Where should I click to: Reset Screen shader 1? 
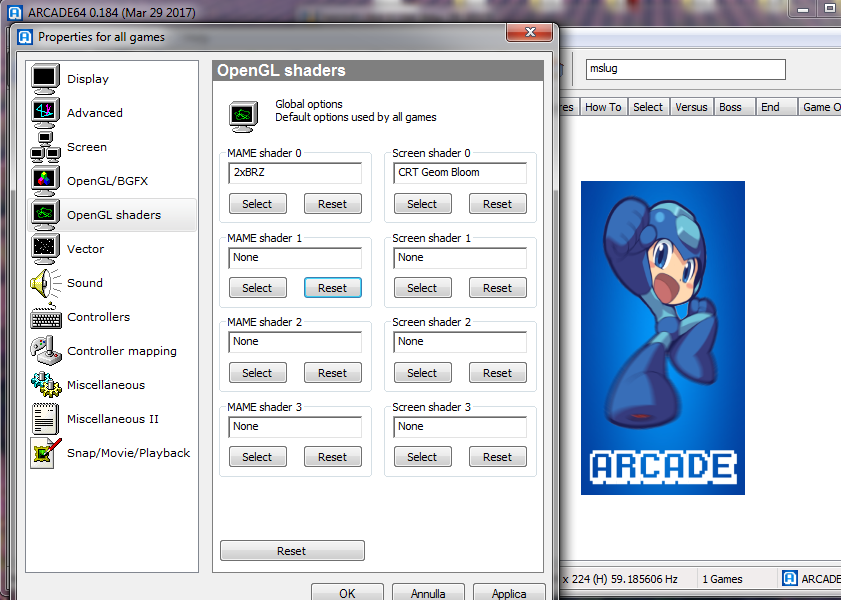(498, 288)
